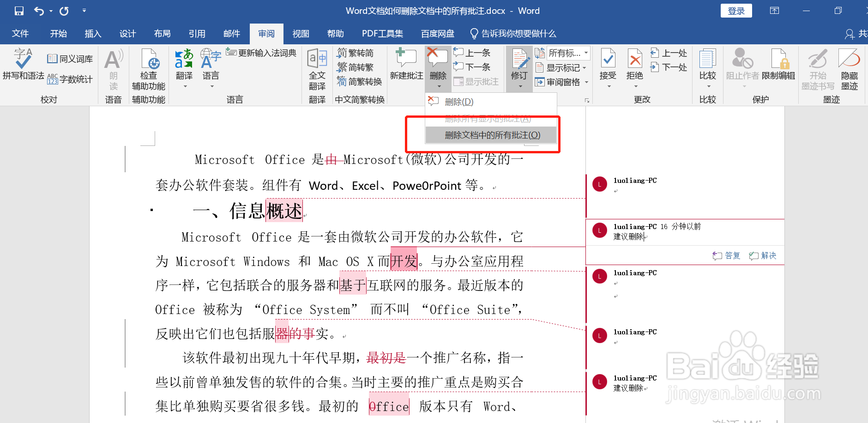868x423 pixels.
Task: Go to previous comment (上一条)
Action: [472, 53]
